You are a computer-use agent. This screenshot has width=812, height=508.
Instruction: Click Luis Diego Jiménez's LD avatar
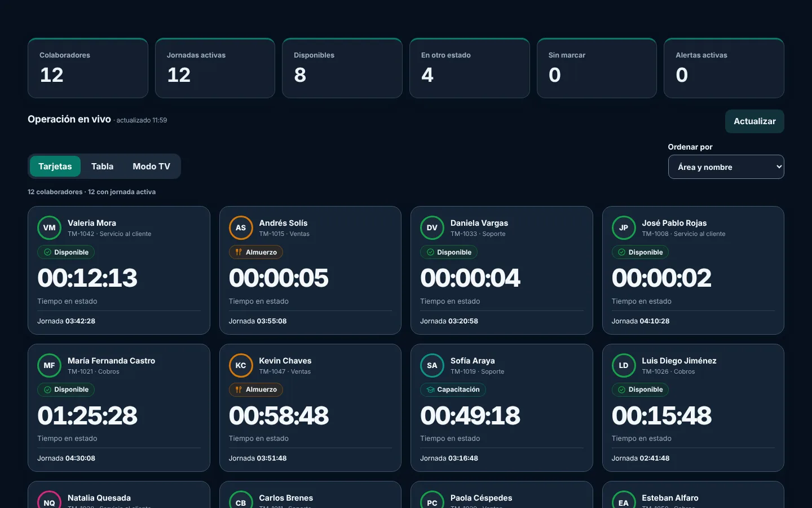point(624,366)
